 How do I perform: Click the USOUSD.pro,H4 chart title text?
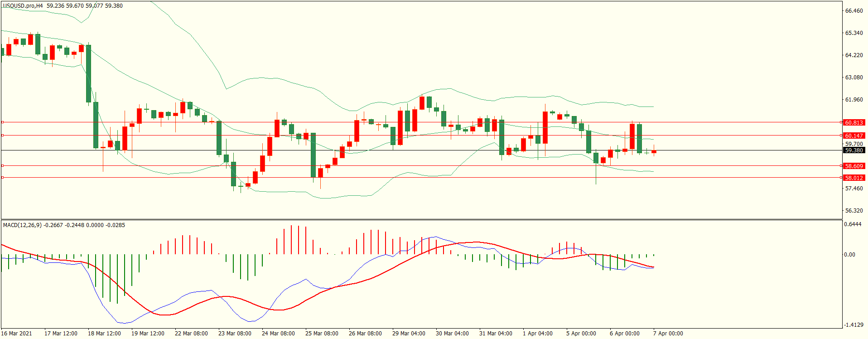coord(23,6)
